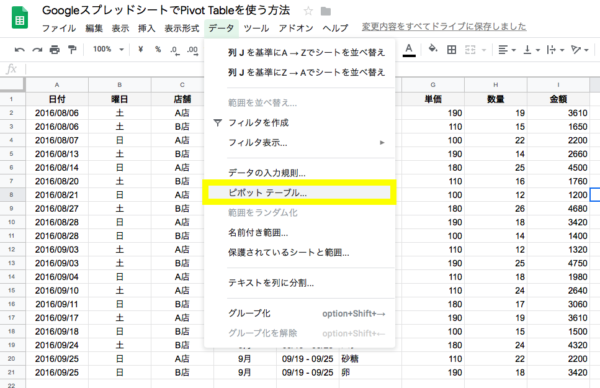The image size is (600, 388).
Task: Open the 挿入 menu
Action: click(x=147, y=28)
